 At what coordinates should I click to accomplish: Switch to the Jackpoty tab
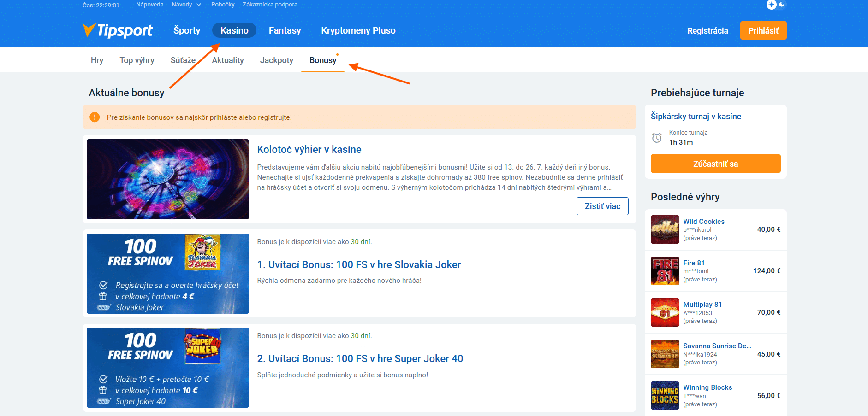277,60
